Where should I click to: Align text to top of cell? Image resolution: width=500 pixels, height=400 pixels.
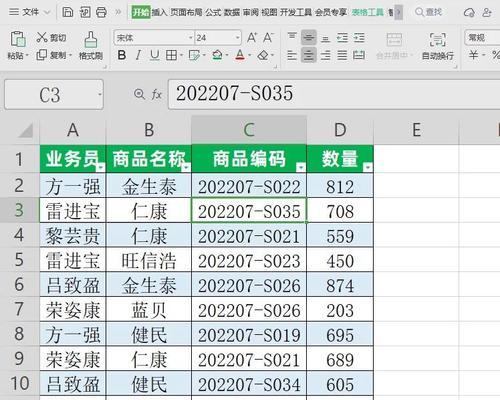(292, 37)
